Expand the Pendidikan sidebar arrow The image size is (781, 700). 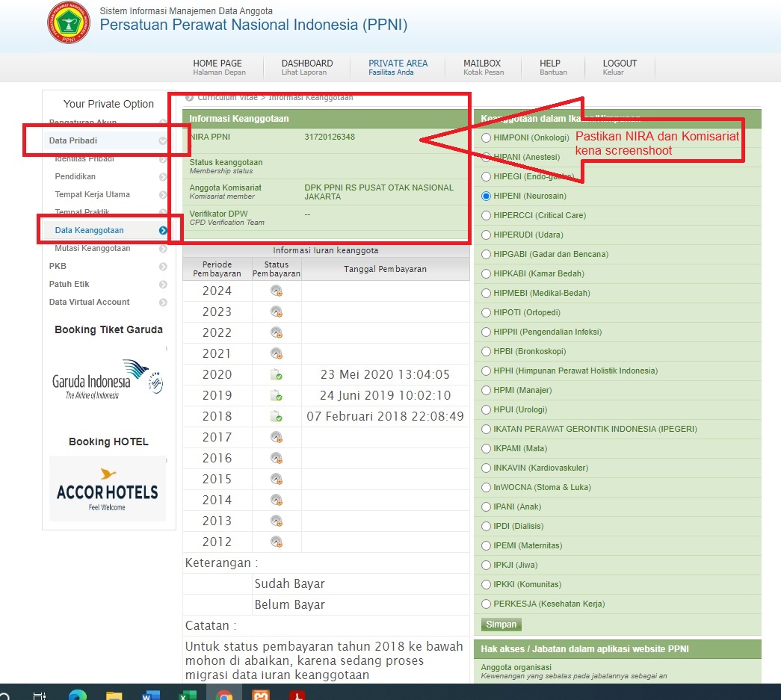163,177
